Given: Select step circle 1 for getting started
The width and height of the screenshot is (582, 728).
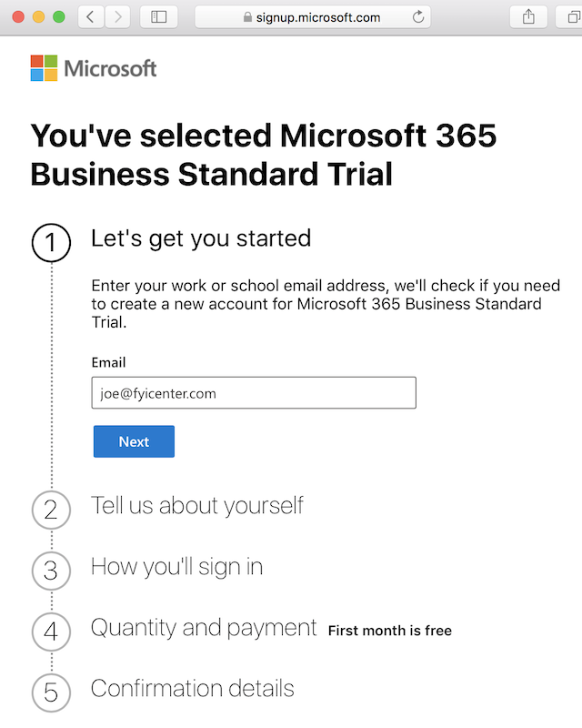Looking at the screenshot, I should tap(51, 243).
